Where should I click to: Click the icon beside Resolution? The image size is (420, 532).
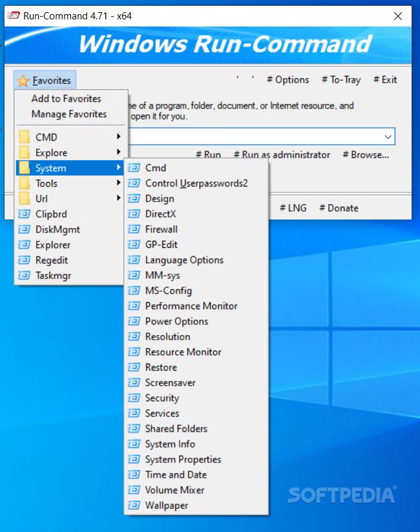pos(134,336)
